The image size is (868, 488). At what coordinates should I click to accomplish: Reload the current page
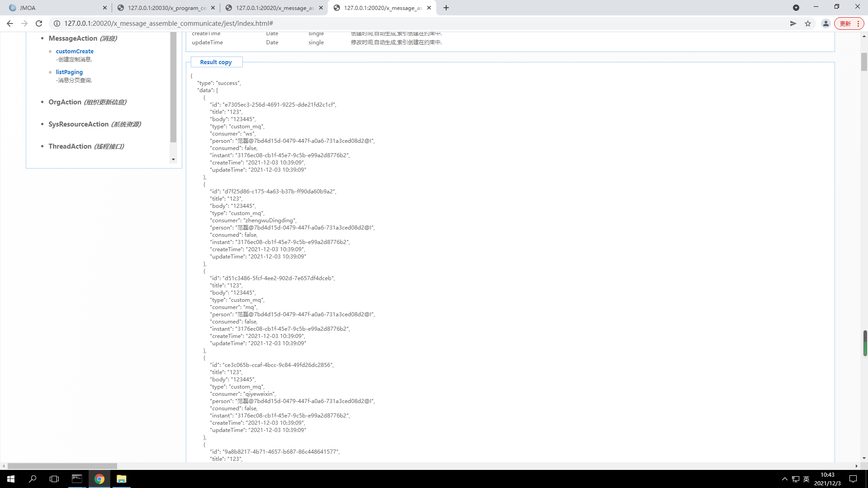[x=39, y=23]
